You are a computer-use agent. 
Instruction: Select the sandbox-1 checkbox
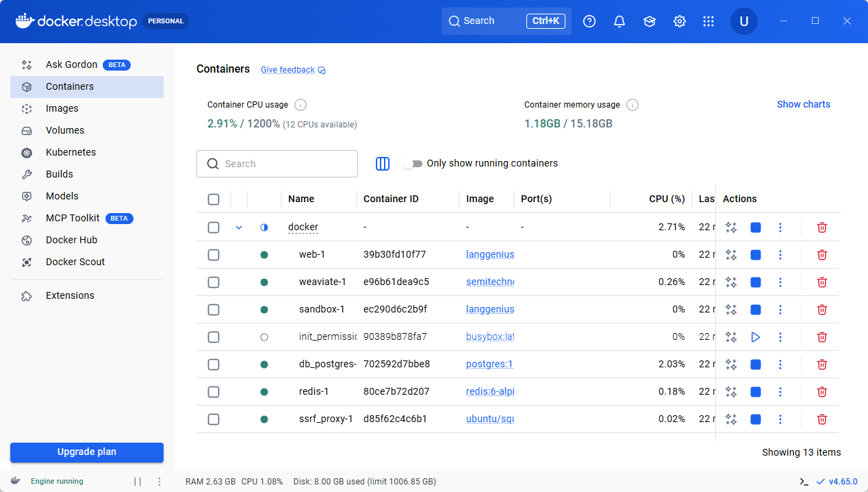pos(214,310)
